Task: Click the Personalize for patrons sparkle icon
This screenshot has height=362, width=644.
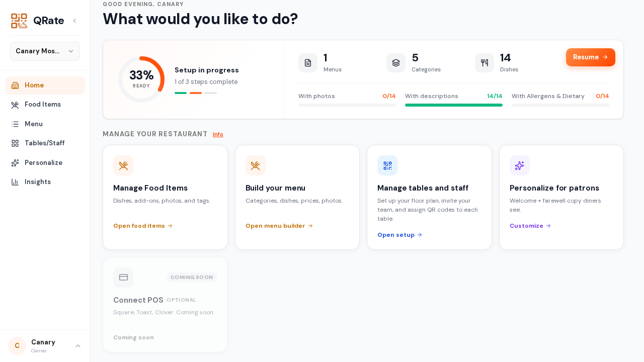Action: pyautogui.click(x=520, y=165)
